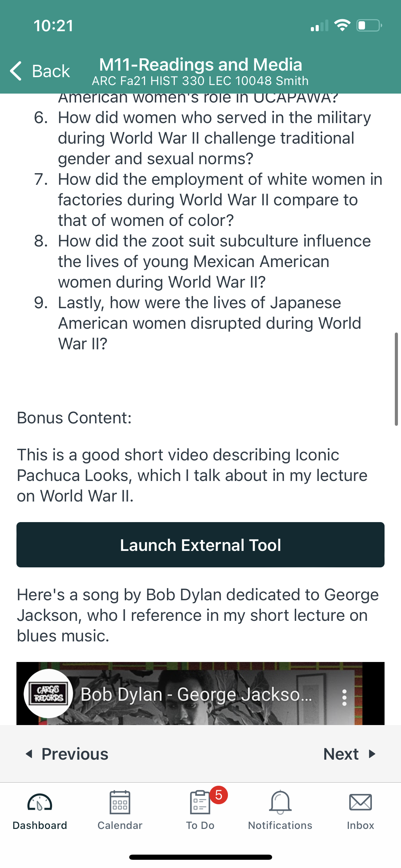Tap the Back text label
Image resolution: width=401 pixels, height=868 pixels.
pos(51,71)
